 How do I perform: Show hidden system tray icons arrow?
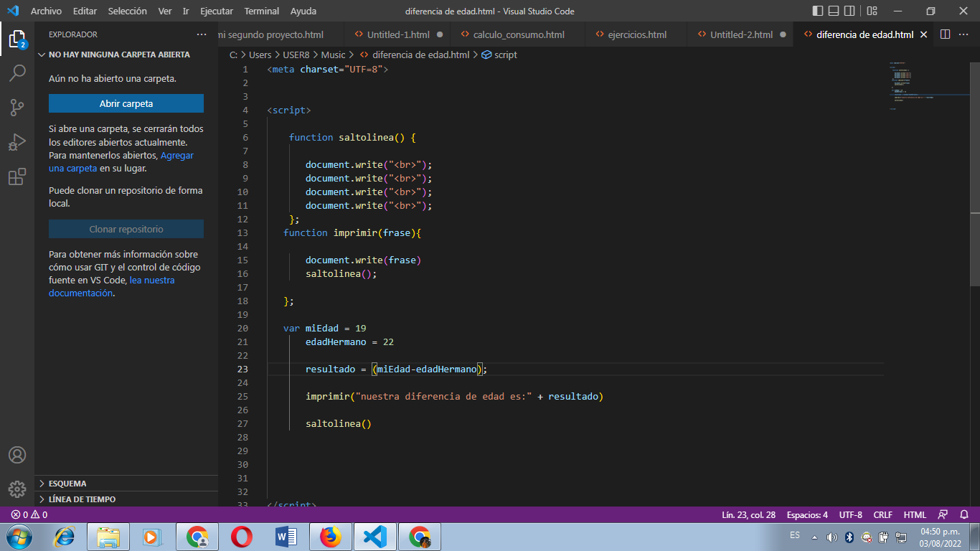[814, 537]
